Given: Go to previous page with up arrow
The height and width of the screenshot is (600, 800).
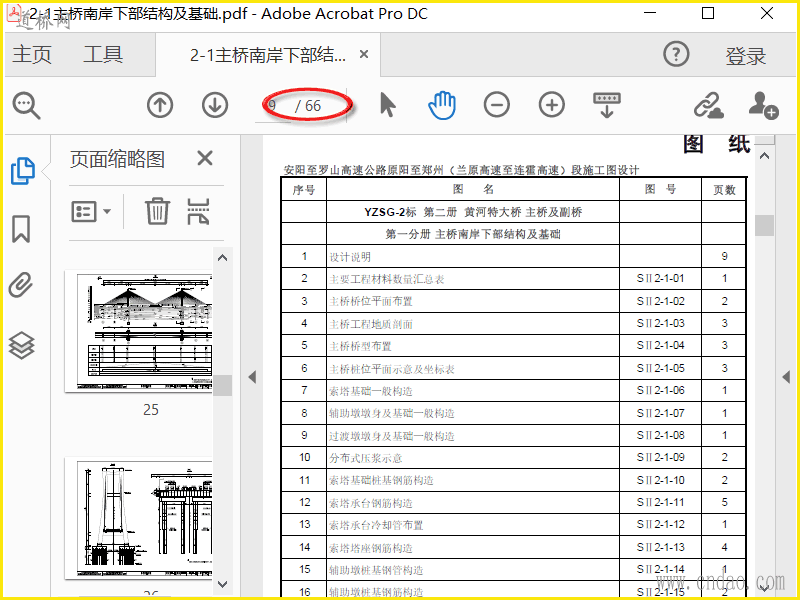Looking at the screenshot, I should pos(160,105).
